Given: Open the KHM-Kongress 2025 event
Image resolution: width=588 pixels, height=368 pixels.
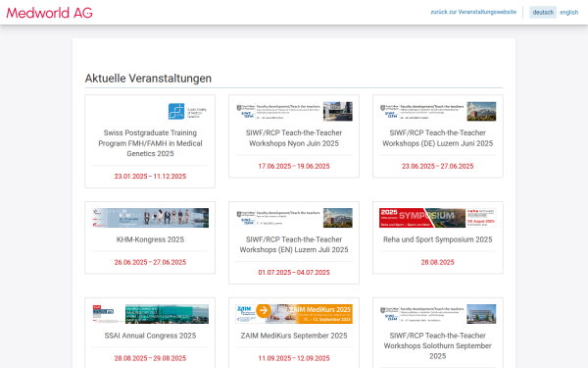Looking at the screenshot, I should tap(150, 239).
